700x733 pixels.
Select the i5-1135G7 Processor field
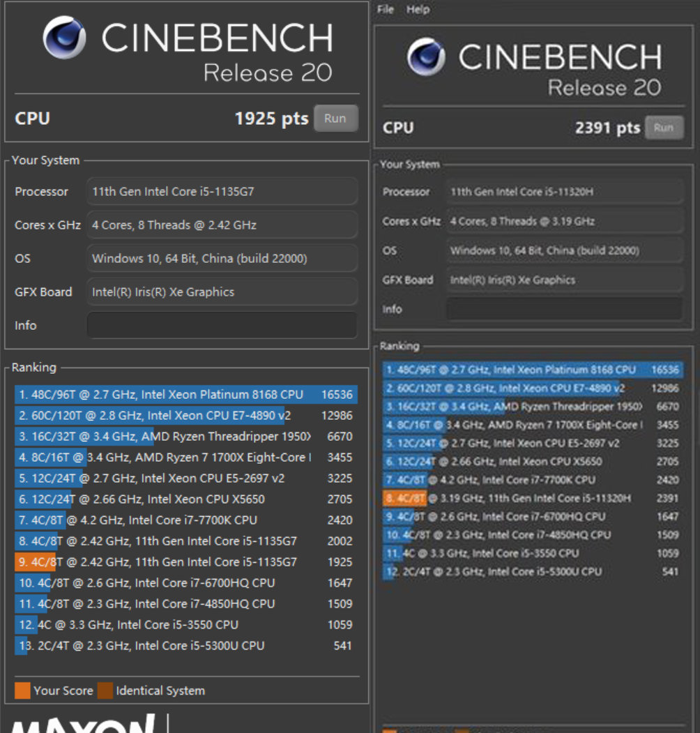(x=222, y=192)
